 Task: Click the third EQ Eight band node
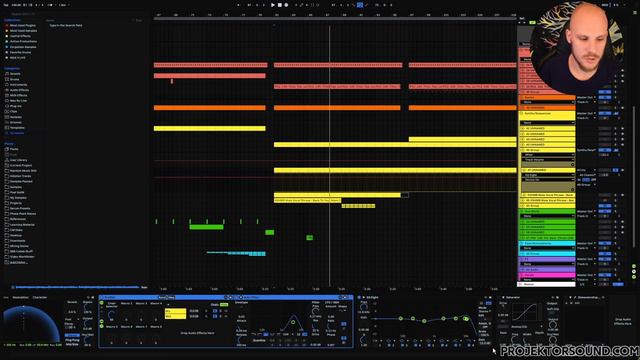tap(424, 321)
